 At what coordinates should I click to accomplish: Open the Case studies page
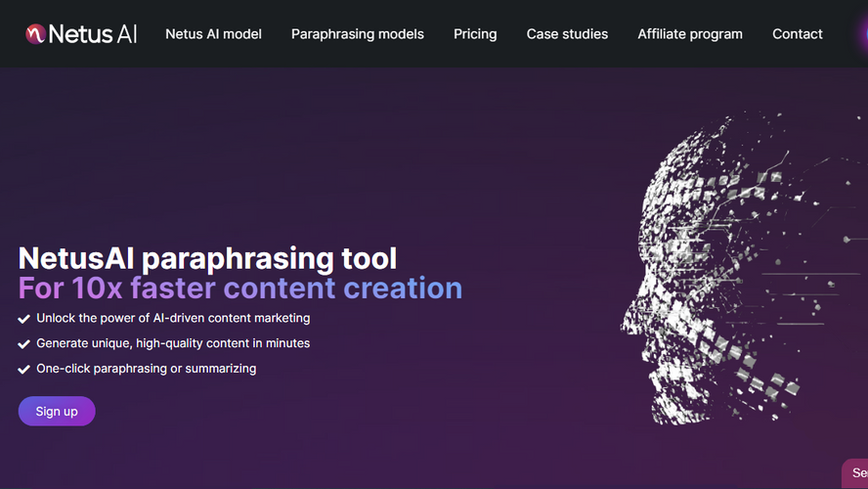[x=567, y=34]
